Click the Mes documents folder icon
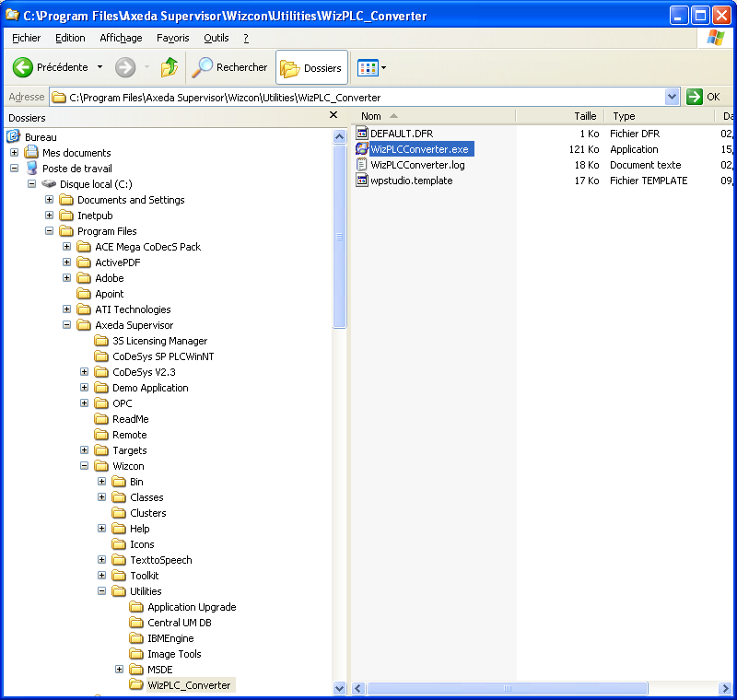Image resolution: width=737 pixels, height=700 pixels. pyautogui.click(x=31, y=152)
